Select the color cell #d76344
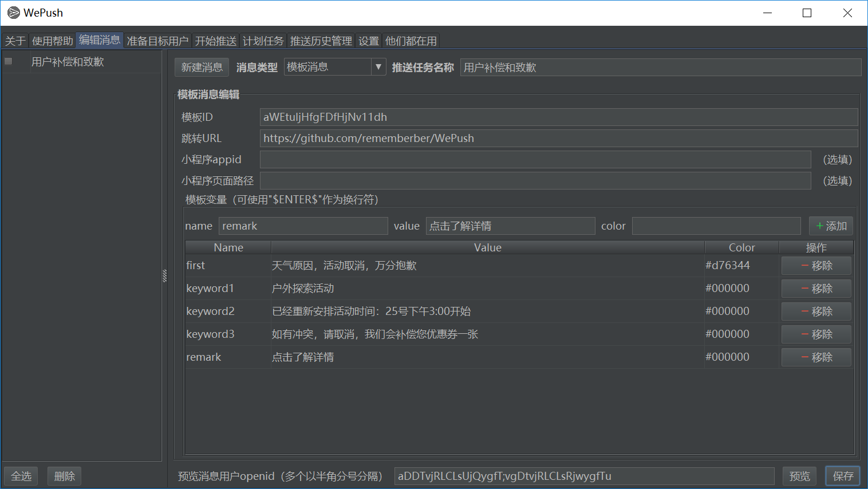Viewport: 868px width, 489px height. pos(742,265)
